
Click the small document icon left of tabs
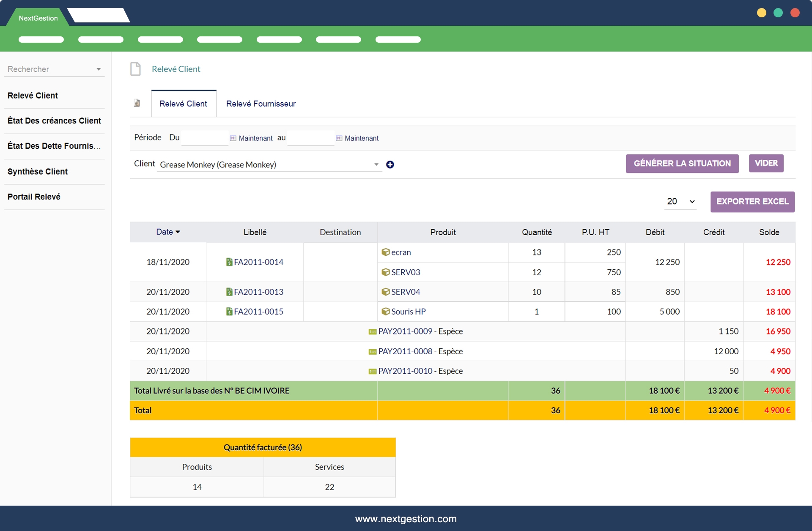[x=137, y=103]
